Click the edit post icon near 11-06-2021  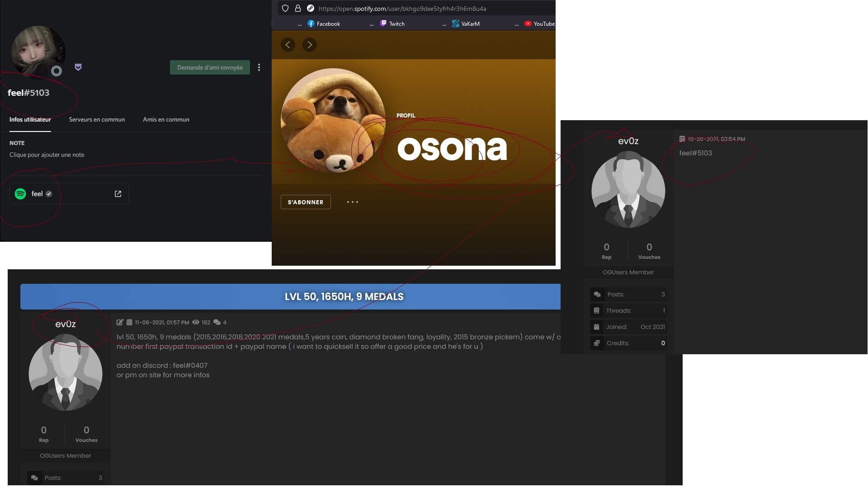click(x=120, y=322)
